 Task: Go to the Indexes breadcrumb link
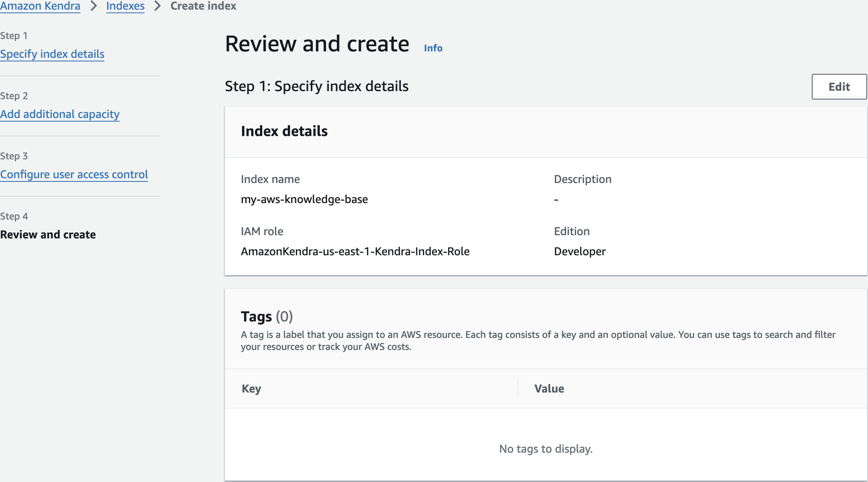point(125,6)
